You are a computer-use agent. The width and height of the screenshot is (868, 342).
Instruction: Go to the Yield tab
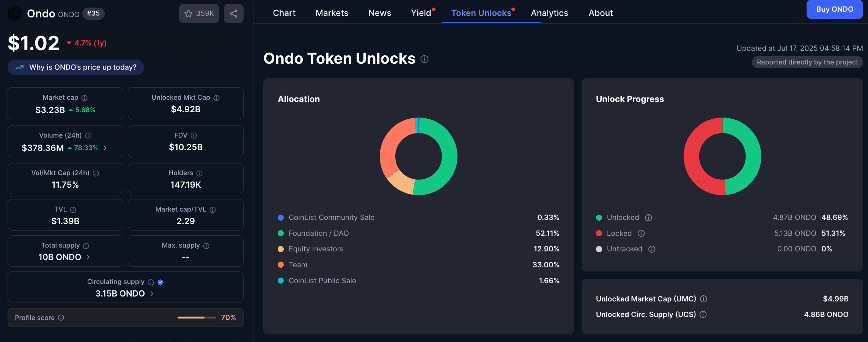pos(421,13)
